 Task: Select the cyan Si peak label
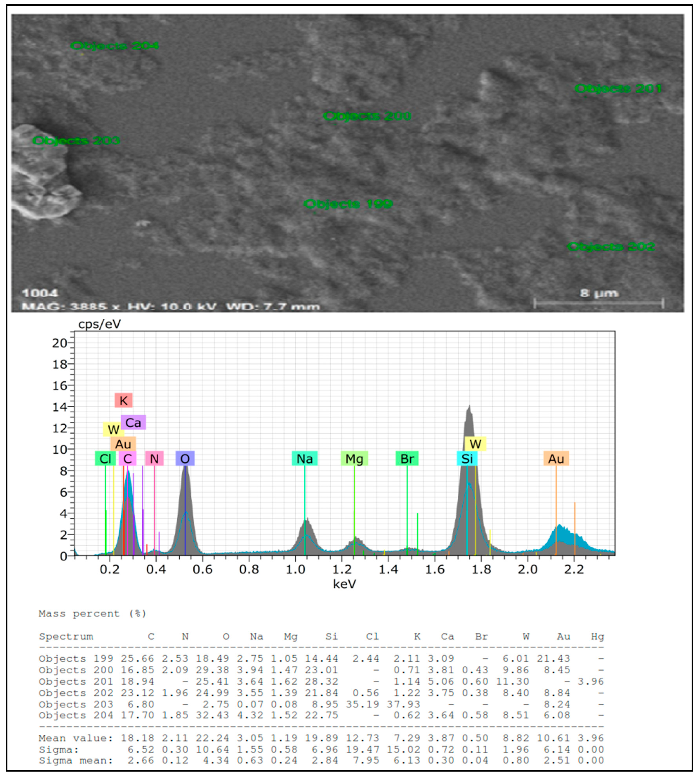point(467,459)
